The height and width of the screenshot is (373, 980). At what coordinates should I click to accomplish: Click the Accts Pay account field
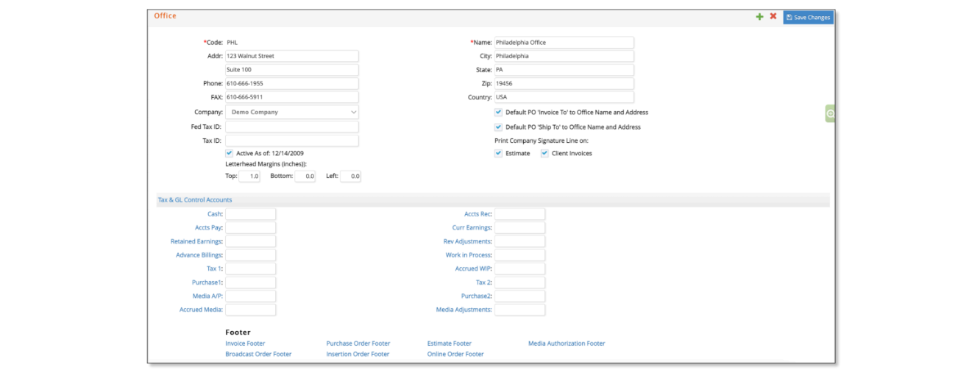click(x=250, y=228)
